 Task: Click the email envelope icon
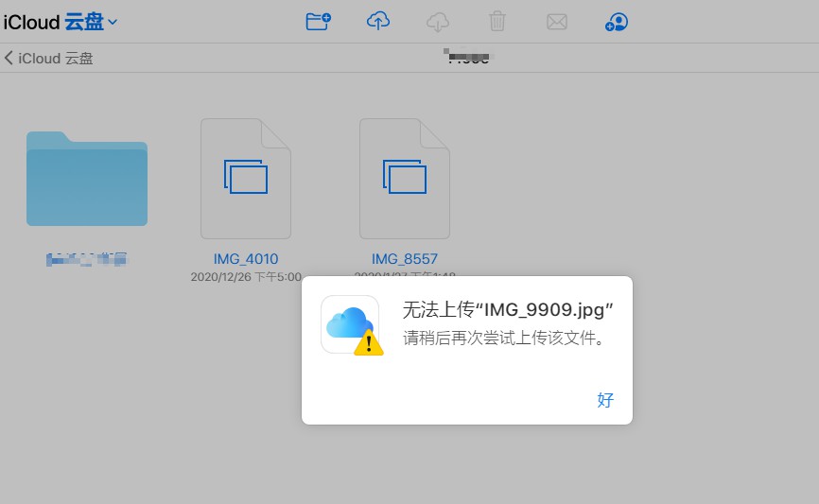(x=557, y=22)
